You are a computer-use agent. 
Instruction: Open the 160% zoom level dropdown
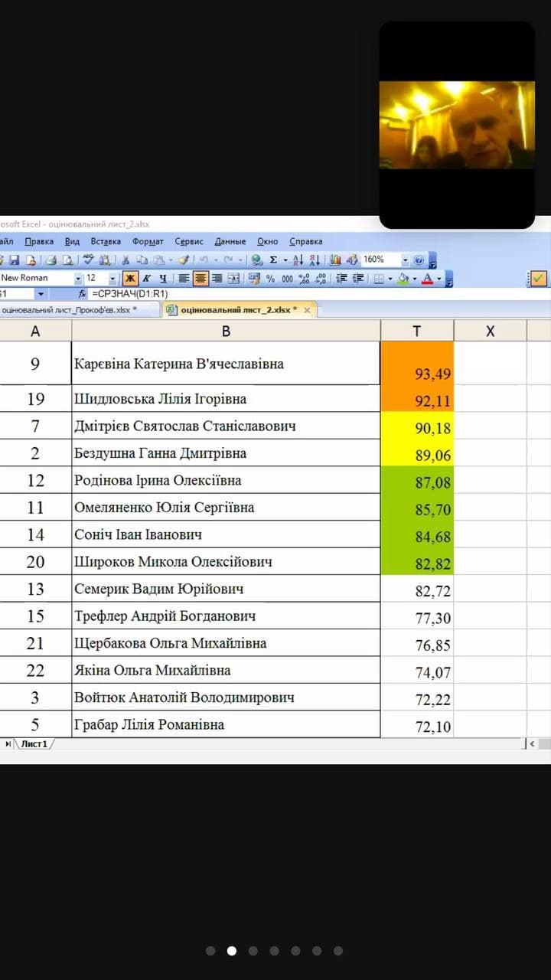(406, 260)
